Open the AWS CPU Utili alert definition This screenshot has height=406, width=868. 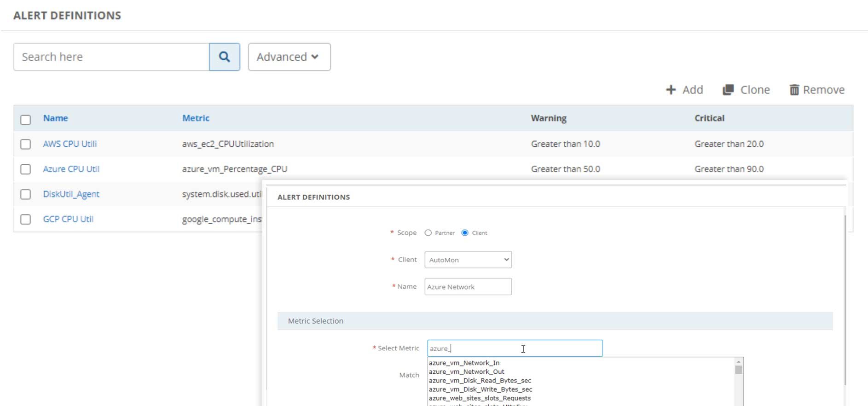[x=70, y=144]
